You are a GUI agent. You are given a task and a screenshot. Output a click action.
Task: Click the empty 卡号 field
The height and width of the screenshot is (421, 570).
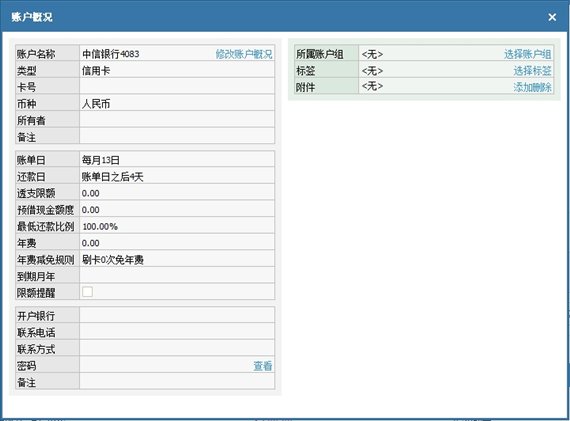point(177,87)
